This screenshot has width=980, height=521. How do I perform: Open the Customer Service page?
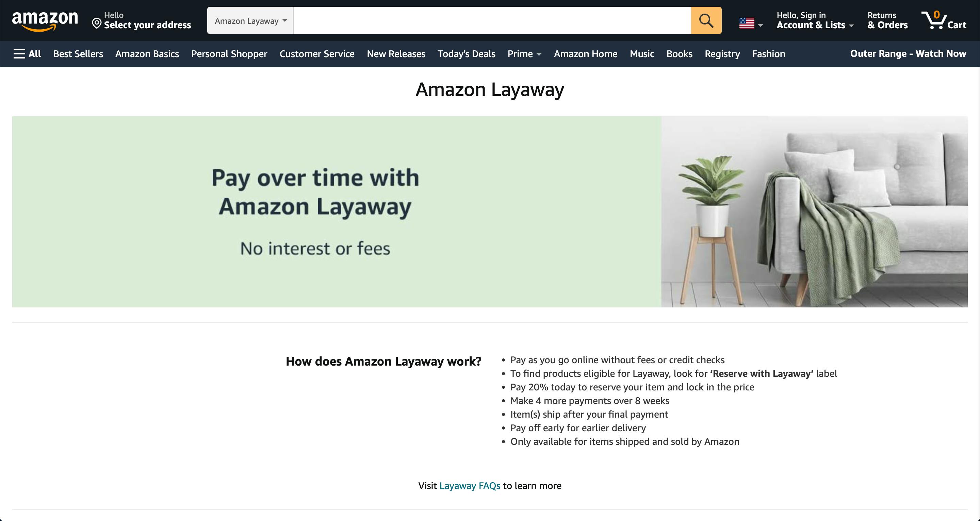pos(317,54)
